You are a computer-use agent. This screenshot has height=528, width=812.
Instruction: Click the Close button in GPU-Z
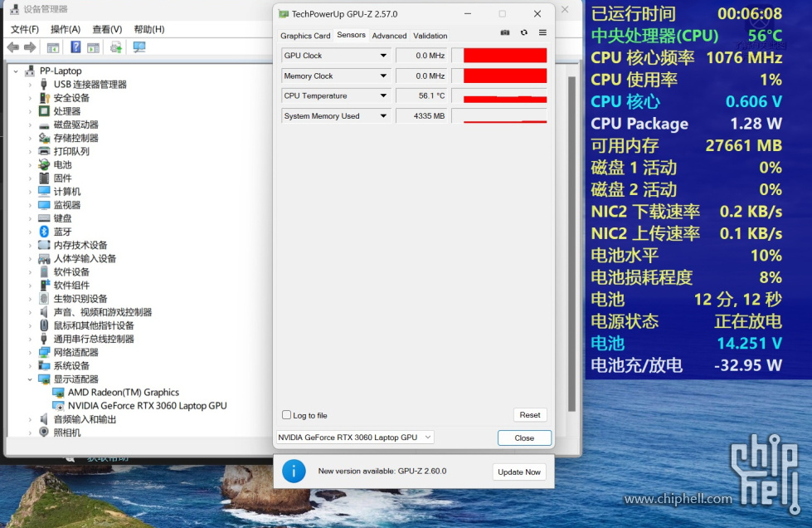pos(524,438)
